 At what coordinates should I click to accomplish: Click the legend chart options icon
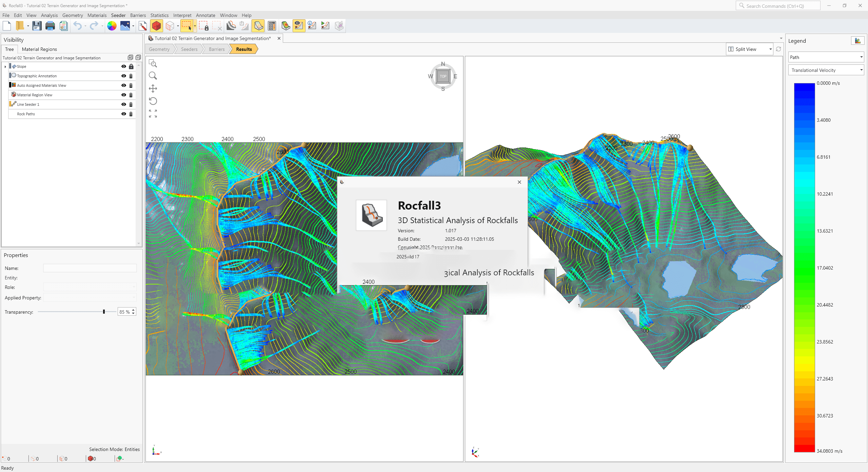857,41
